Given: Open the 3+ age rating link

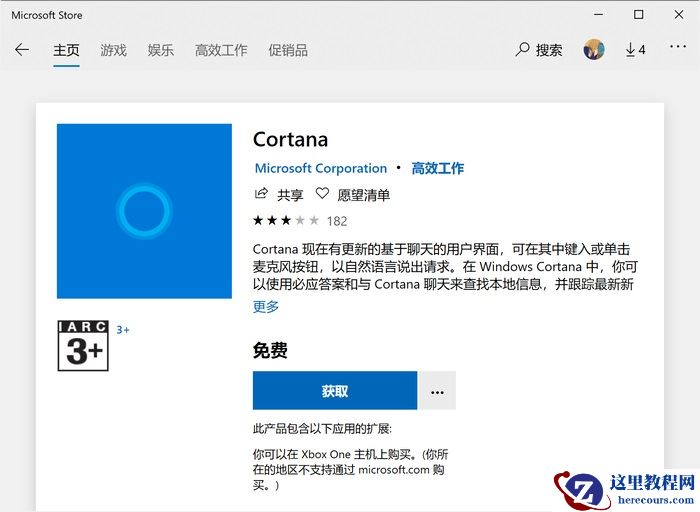Looking at the screenshot, I should coord(123,330).
